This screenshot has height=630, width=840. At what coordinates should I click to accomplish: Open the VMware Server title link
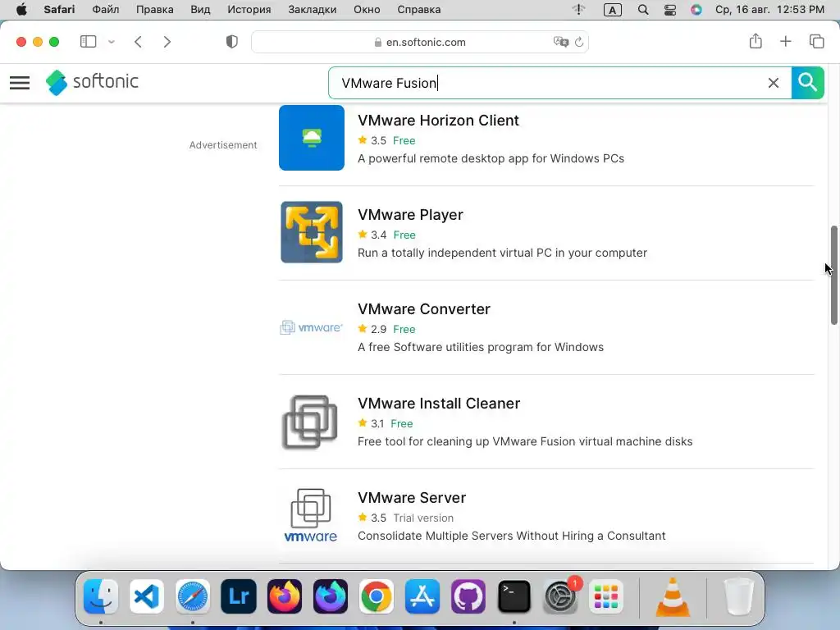point(412,498)
